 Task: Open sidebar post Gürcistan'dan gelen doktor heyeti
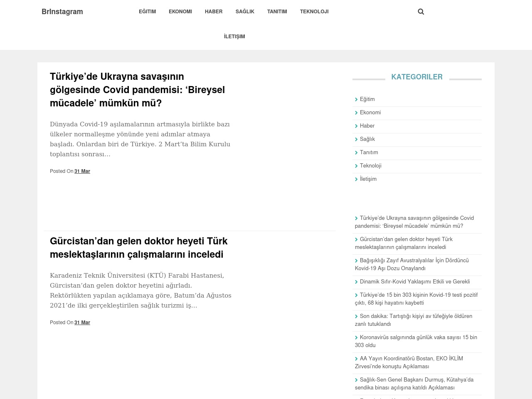coord(404,243)
